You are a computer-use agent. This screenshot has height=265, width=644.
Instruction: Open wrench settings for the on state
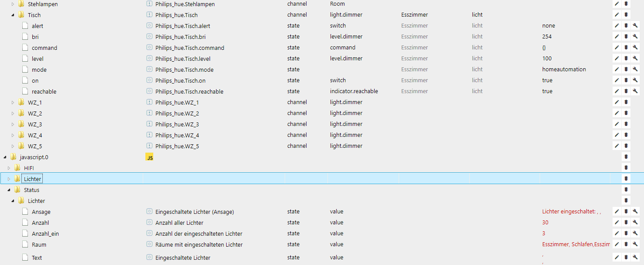635,80
